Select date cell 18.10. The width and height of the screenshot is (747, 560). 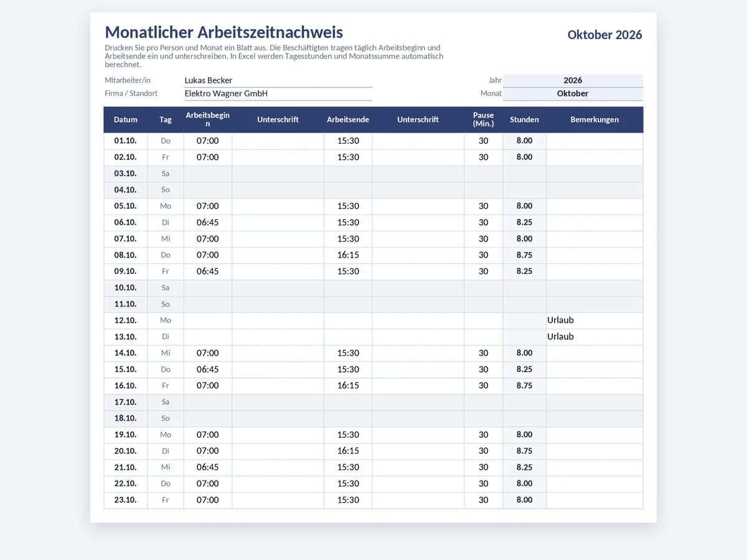tap(126, 418)
